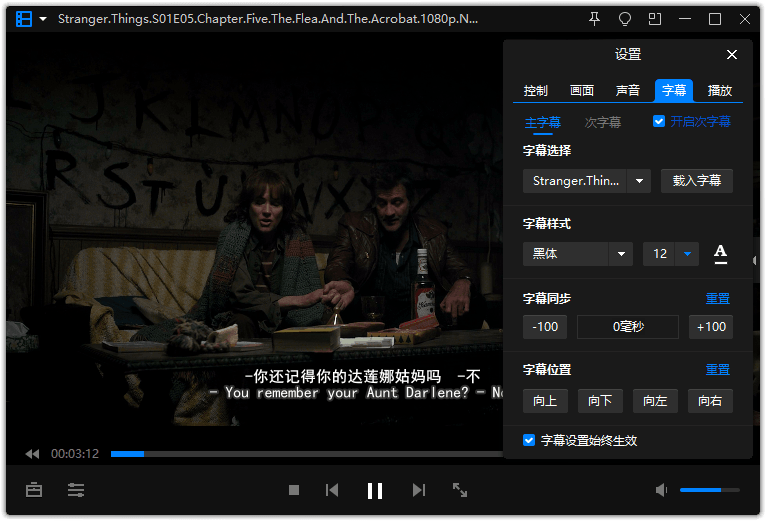Open the toolbox icon in bottom bar
The image size is (766, 521).
pos(35,490)
